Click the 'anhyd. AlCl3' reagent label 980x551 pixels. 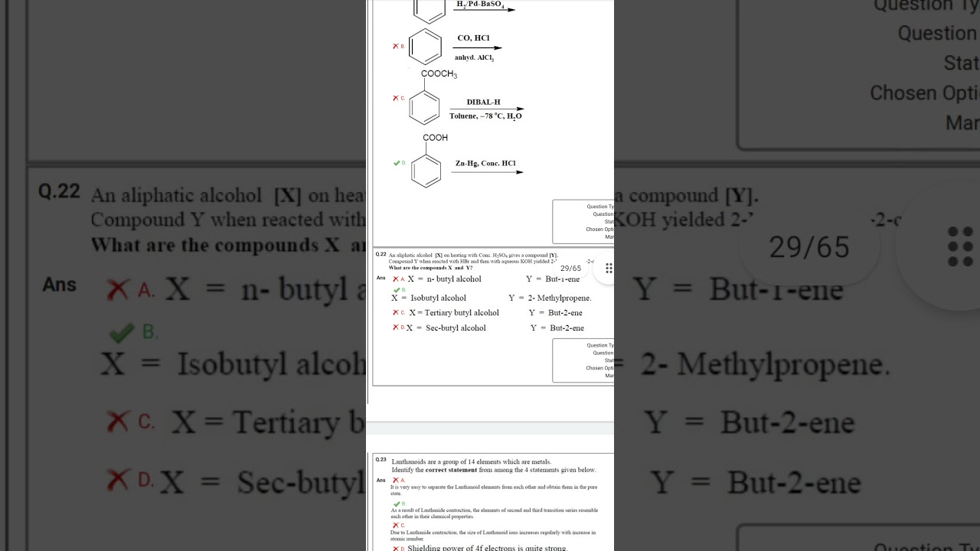[x=475, y=58]
